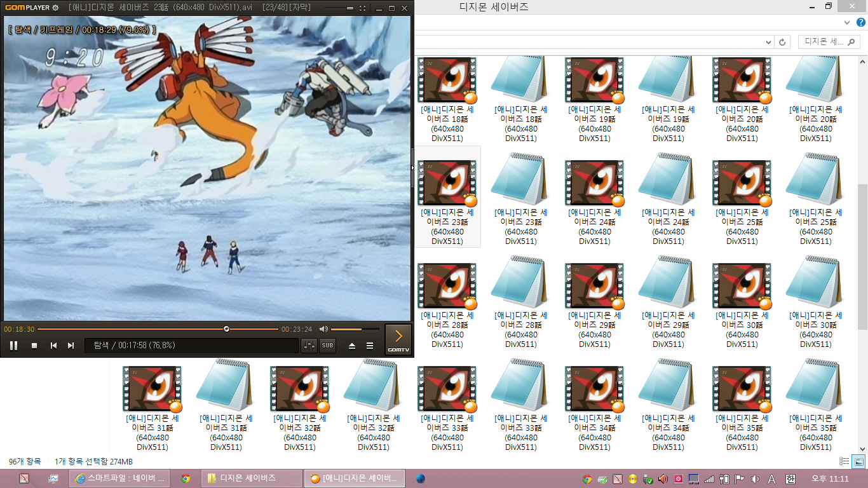Screen dimensions: 868x488
Task: Stop the video in GOM Player
Action: [x=34, y=346]
